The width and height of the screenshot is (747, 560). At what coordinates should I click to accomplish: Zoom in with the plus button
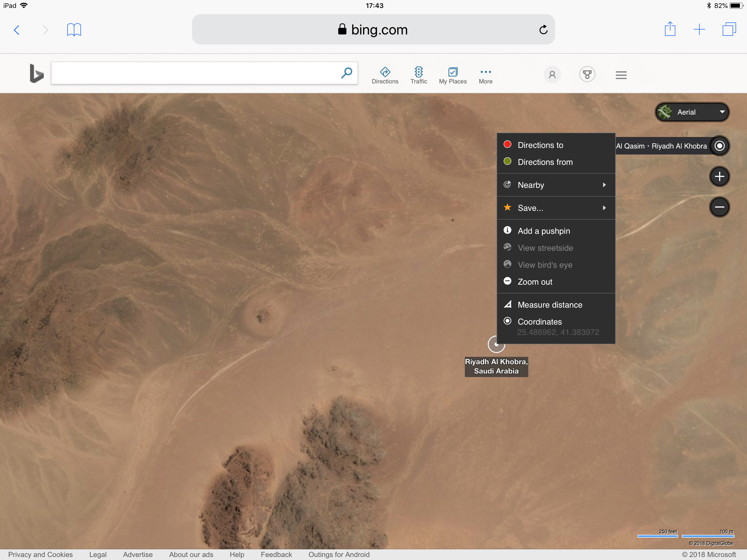[719, 176]
